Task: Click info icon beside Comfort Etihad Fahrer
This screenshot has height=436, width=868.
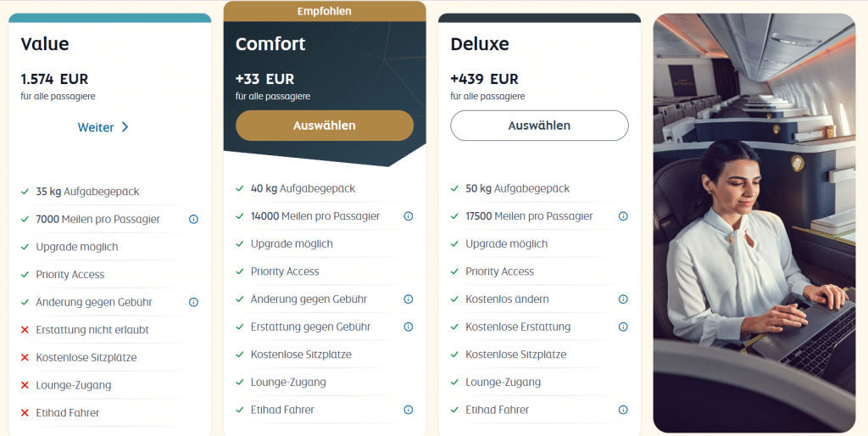Action: click(x=409, y=410)
